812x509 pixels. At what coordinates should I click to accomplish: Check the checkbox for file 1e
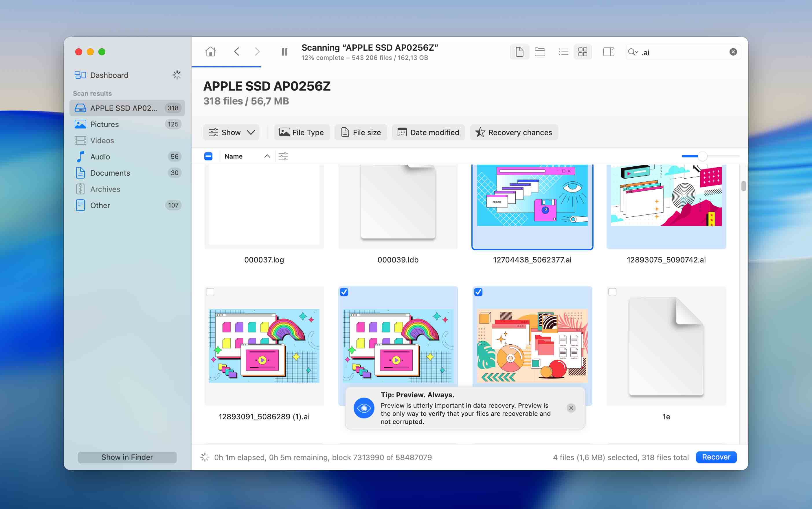click(612, 292)
